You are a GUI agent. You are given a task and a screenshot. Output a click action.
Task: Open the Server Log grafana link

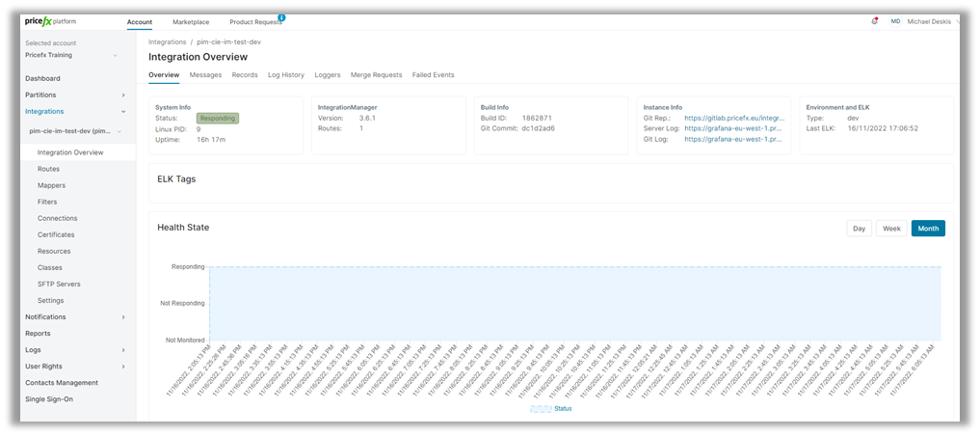tap(734, 128)
